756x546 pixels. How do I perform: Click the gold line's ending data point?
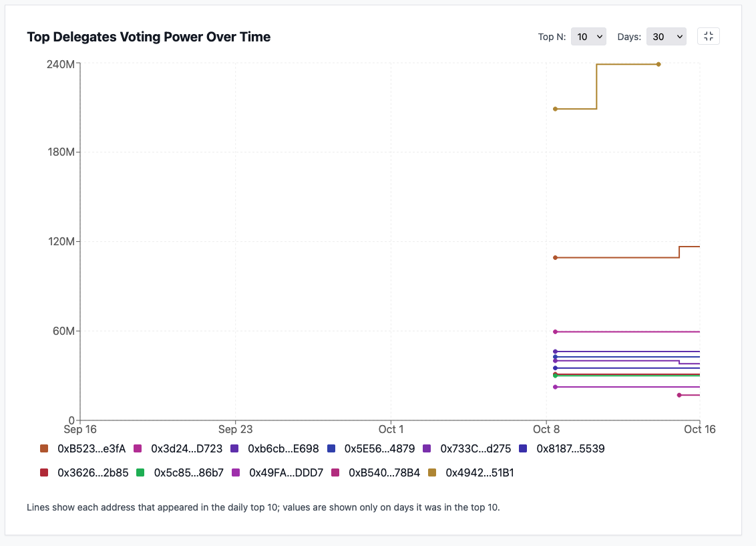(658, 64)
